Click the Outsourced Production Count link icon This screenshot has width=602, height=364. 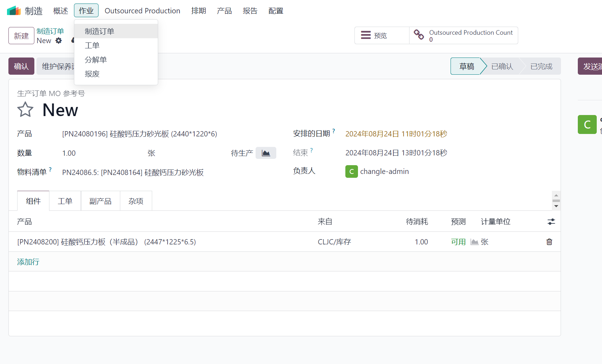point(419,35)
